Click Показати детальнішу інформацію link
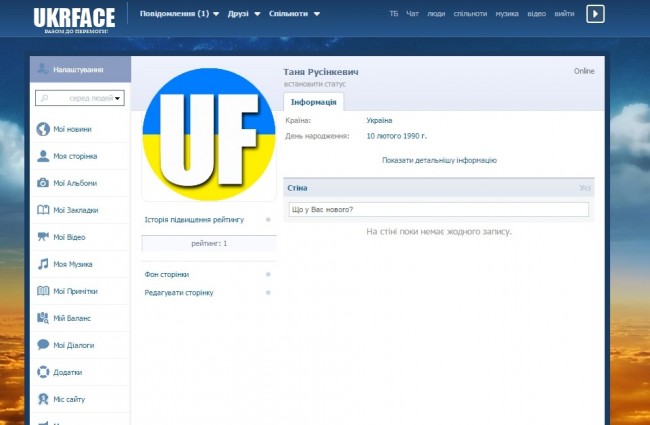Screen dimensions: 650x425 [439, 160]
